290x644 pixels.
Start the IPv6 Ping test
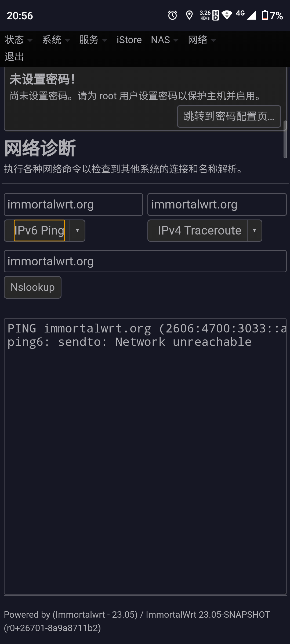click(x=39, y=230)
